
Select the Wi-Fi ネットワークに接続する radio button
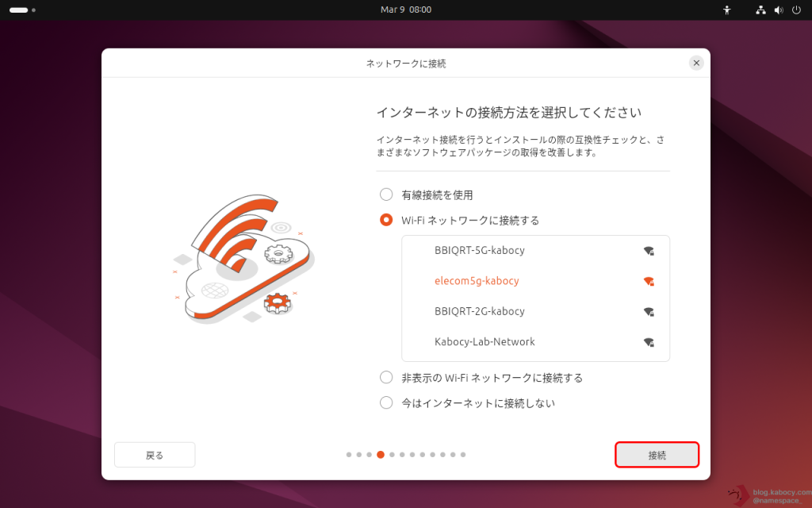tap(386, 220)
